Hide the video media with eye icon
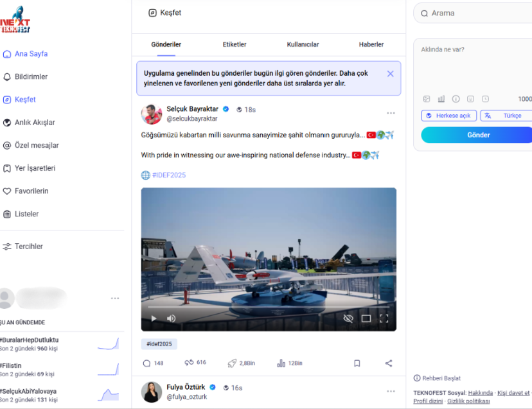The height and width of the screenshot is (409, 532). (348, 318)
